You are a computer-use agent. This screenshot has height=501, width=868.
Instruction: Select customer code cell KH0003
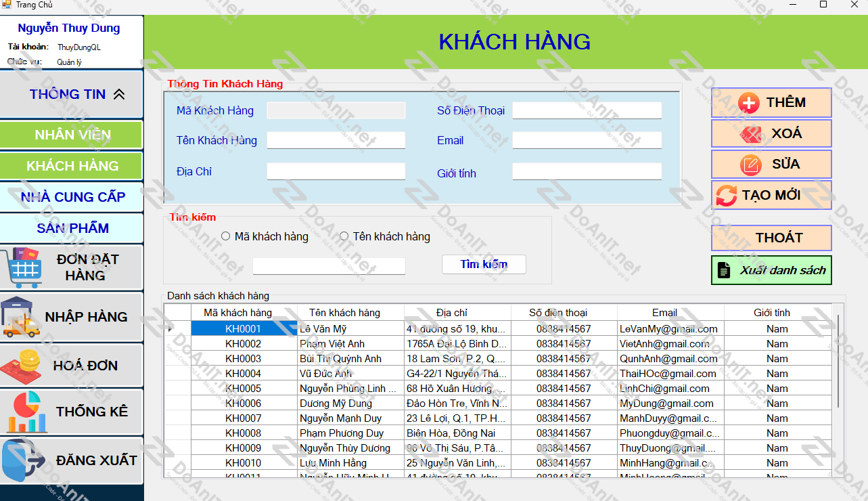[x=244, y=359]
